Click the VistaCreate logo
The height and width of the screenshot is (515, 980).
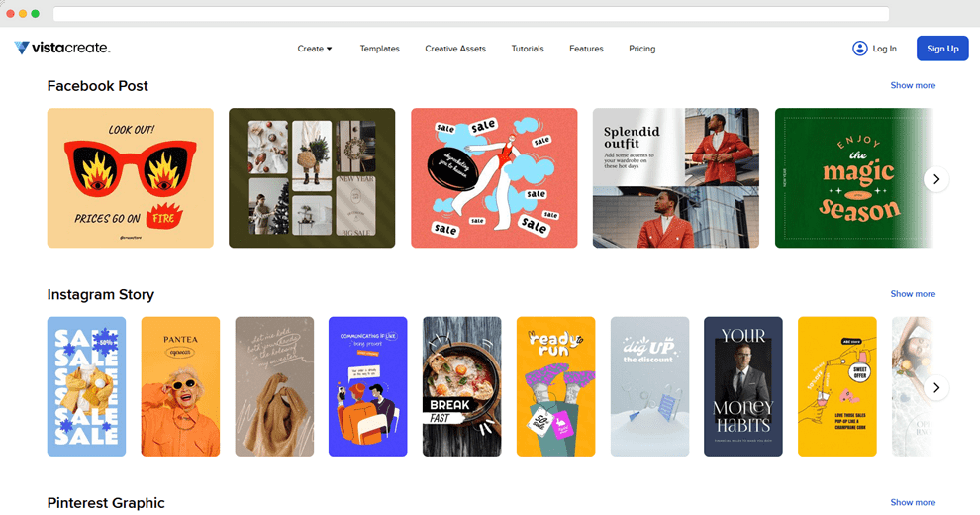(62, 48)
